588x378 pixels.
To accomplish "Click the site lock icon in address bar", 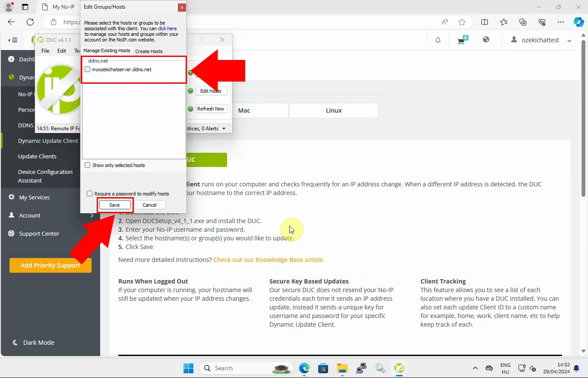I will pyautogui.click(x=54, y=22).
